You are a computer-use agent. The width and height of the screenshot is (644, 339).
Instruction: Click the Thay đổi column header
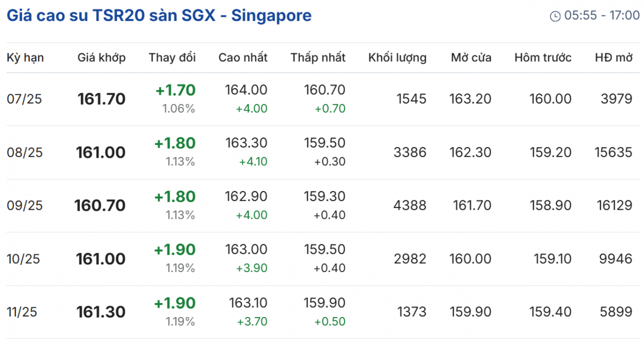[x=172, y=58]
